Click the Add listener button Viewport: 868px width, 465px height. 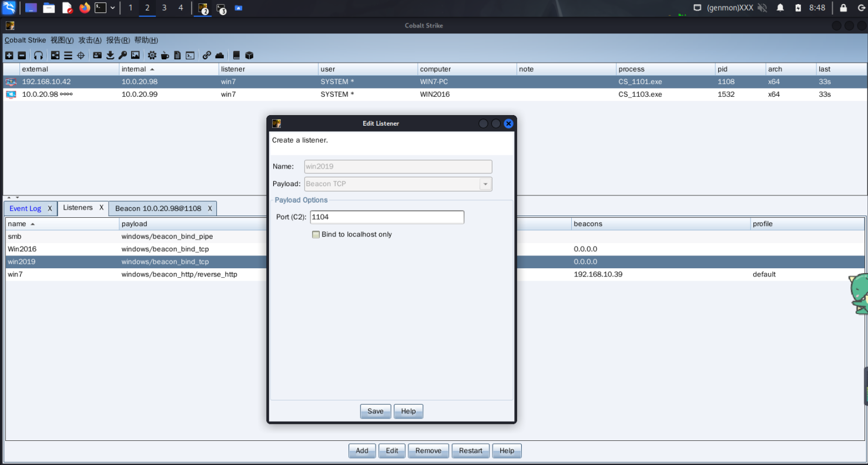(x=362, y=451)
